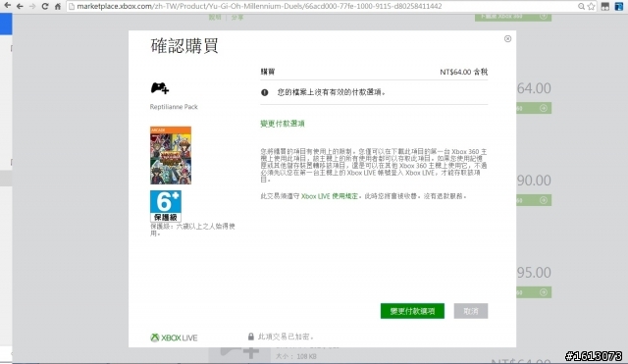Screen dimensions: 628x364
Task: Click the NT$64.00 含稅 price text
Action: click(x=463, y=72)
